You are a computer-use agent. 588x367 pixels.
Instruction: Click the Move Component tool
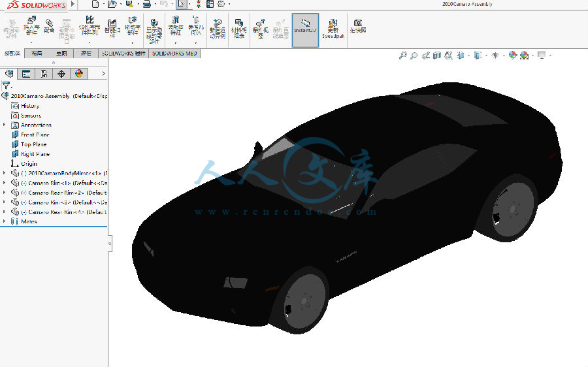click(x=133, y=26)
